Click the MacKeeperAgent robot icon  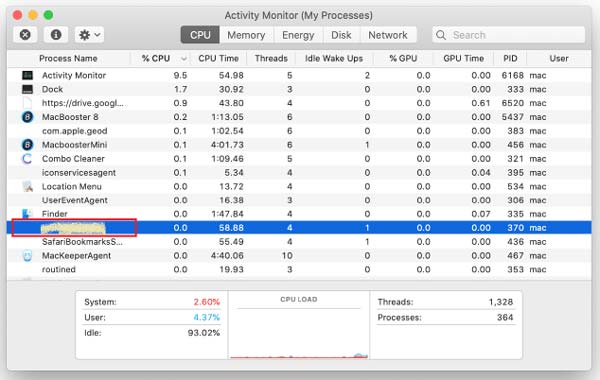[27, 256]
